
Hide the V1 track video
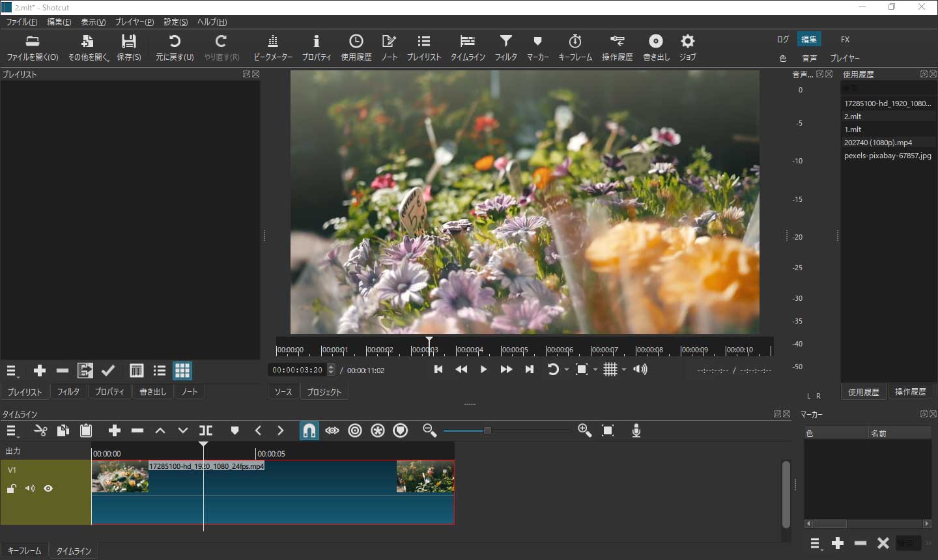click(48, 488)
